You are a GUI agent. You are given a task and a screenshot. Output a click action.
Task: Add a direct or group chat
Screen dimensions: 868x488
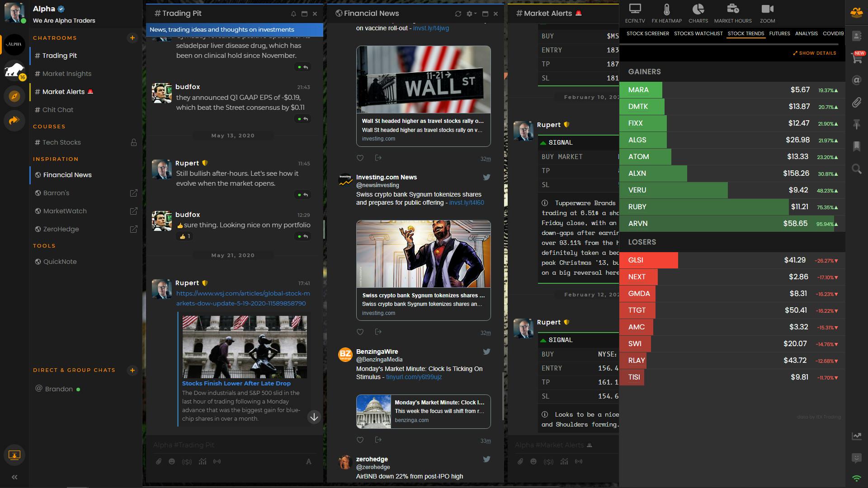132,371
